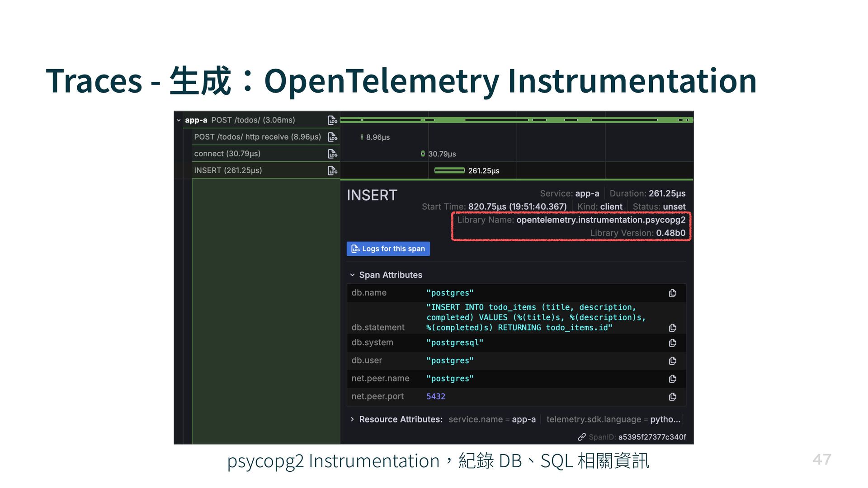
Task: Click the db.statement attribute key
Action: (378, 327)
